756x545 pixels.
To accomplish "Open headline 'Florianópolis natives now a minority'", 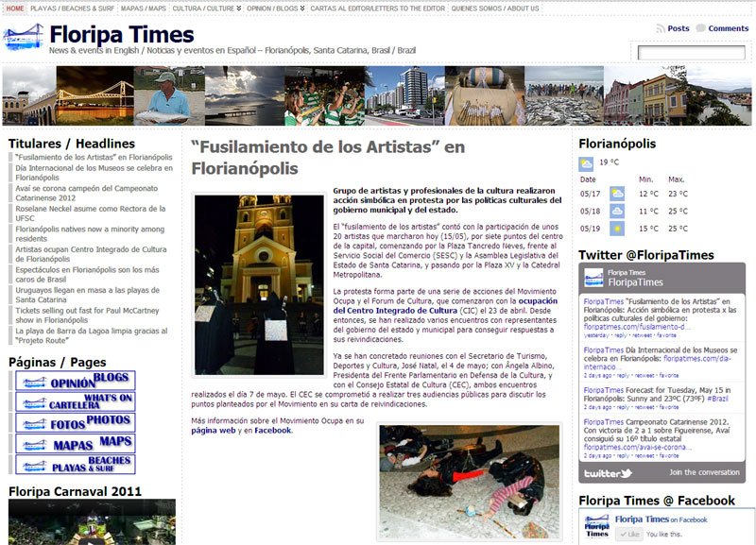I will tap(90, 233).
